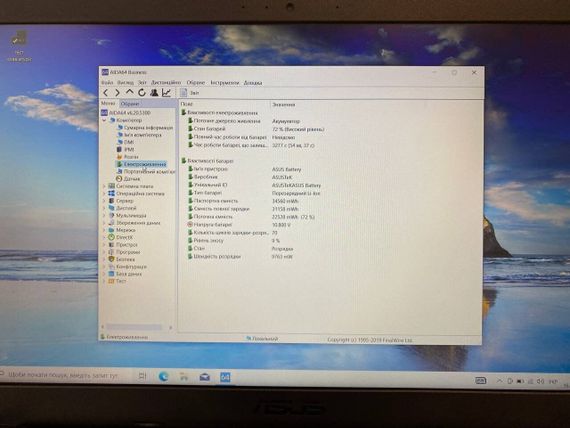This screenshot has width=570, height=428.
Task: Refresh the page with the circular arrow icon
Action: (x=142, y=92)
